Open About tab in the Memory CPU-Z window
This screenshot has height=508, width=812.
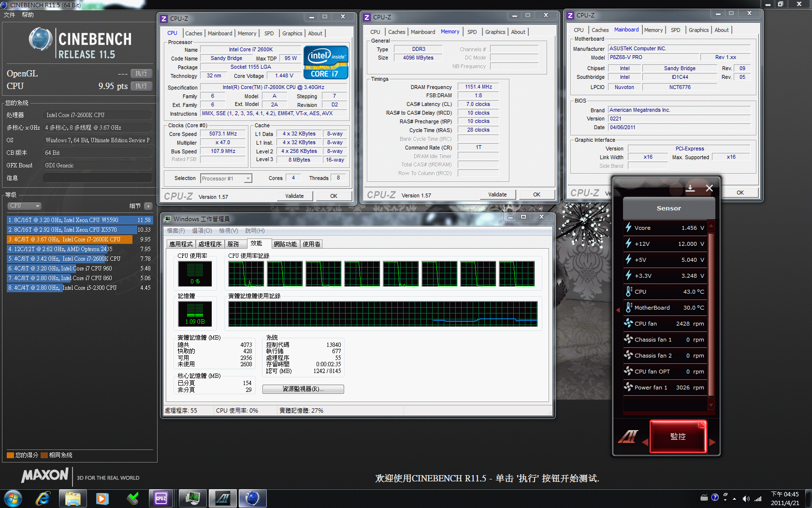(x=518, y=32)
